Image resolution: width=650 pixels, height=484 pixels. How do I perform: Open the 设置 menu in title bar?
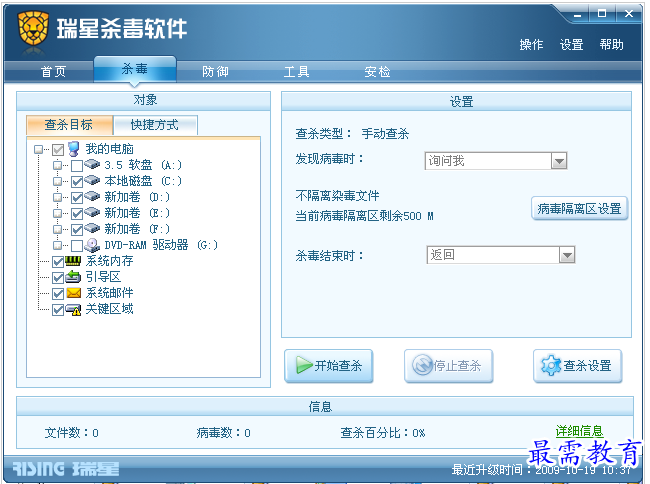(x=571, y=44)
